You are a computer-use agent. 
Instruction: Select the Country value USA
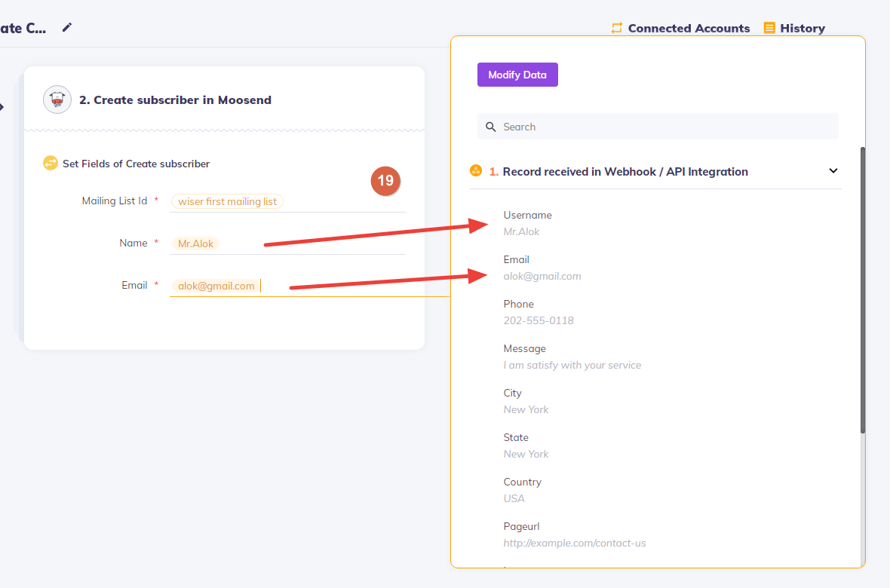[514, 498]
